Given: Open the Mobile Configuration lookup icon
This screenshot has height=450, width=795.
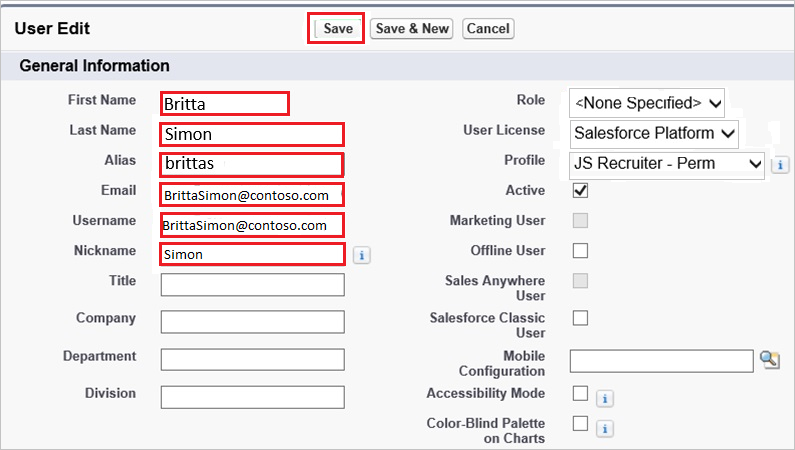Looking at the screenshot, I should point(769,360).
